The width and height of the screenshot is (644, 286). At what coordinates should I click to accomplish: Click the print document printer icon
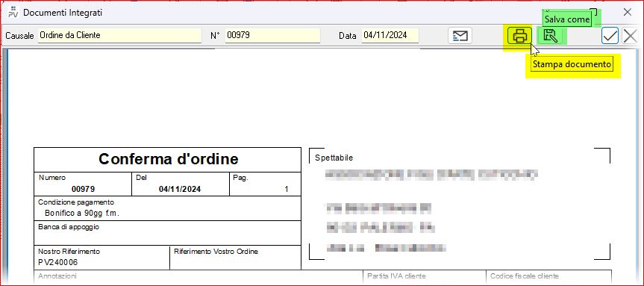coord(519,36)
